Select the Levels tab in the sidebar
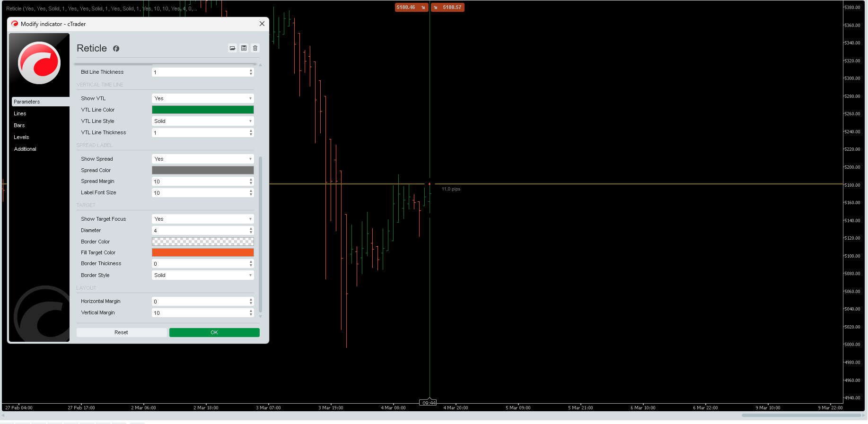The height and width of the screenshot is (424, 868). point(21,138)
